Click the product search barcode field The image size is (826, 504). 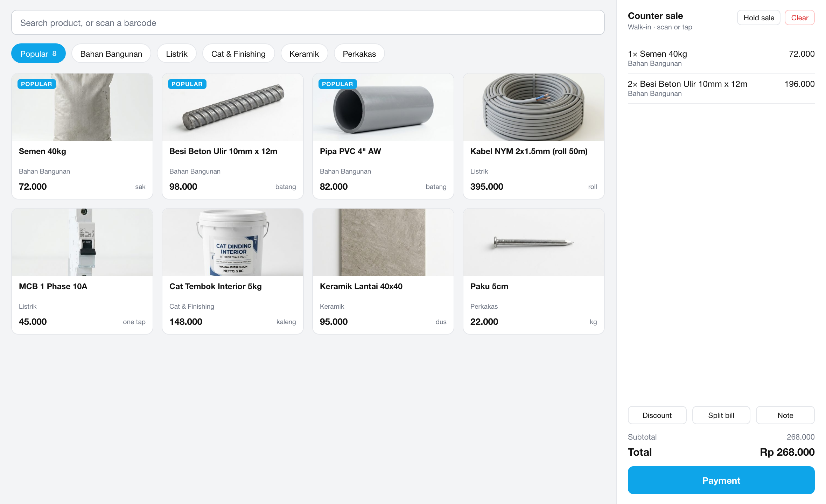(x=308, y=23)
